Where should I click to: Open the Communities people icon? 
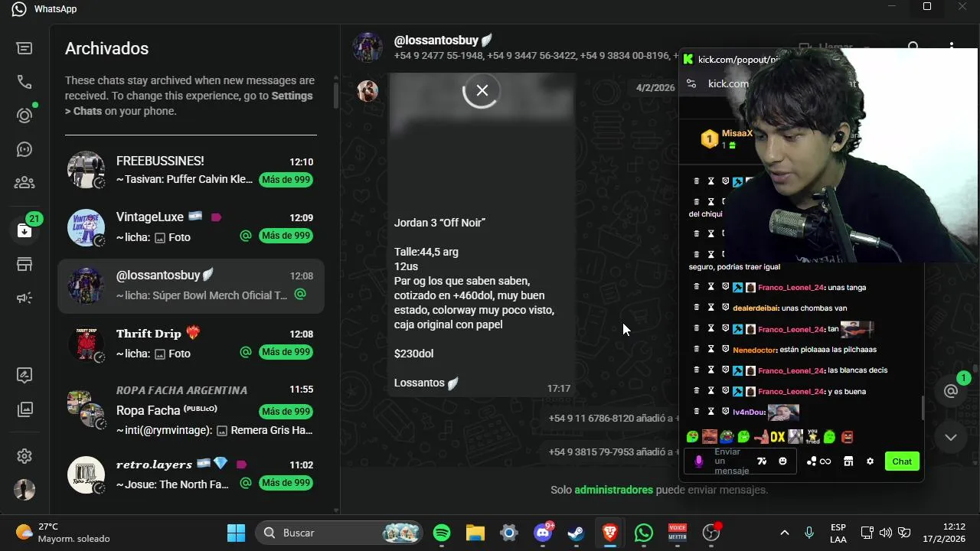(24, 183)
